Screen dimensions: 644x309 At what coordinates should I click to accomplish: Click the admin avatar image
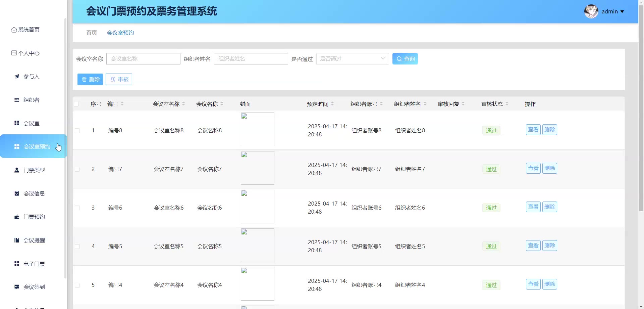591,11
